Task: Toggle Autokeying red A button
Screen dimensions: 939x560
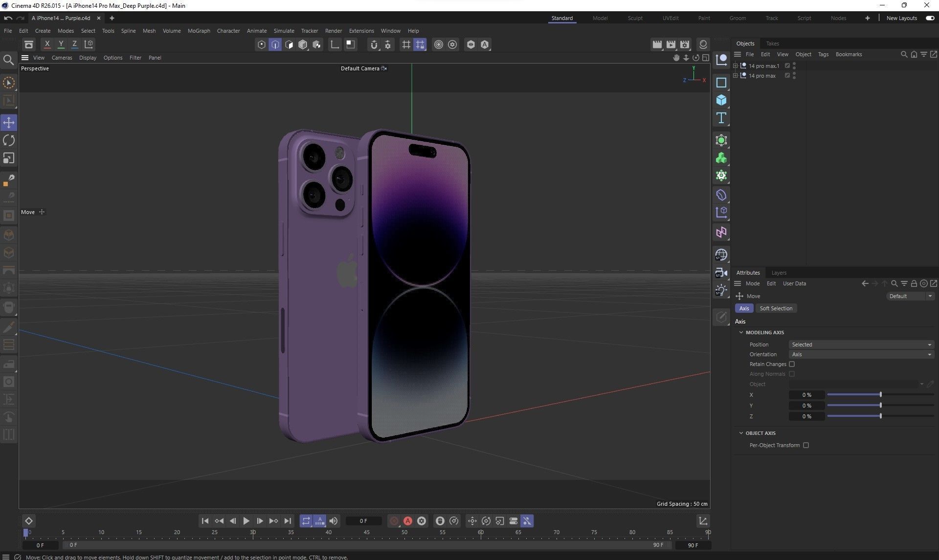Action: point(408,521)
